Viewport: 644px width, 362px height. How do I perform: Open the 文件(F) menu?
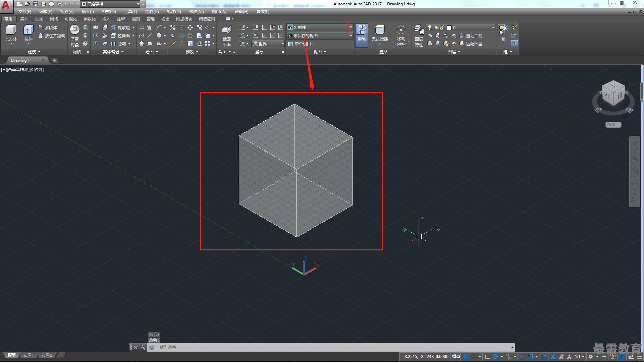[24, 12]
